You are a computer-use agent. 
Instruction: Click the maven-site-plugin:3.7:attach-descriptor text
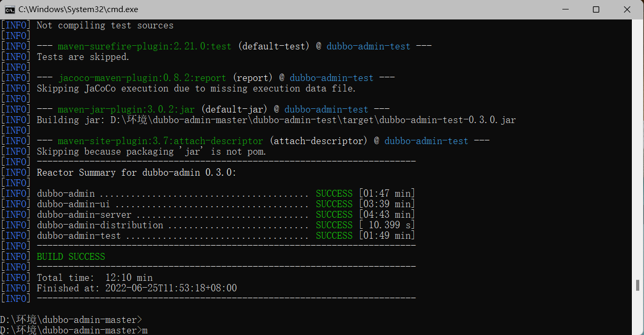click(x=160, y=141)
